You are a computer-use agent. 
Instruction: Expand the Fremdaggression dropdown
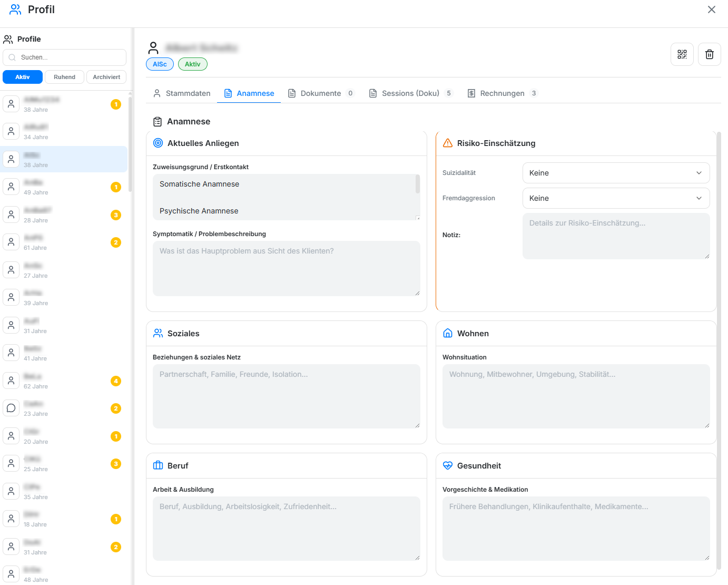pyautogui.click(x=616, y=198)
